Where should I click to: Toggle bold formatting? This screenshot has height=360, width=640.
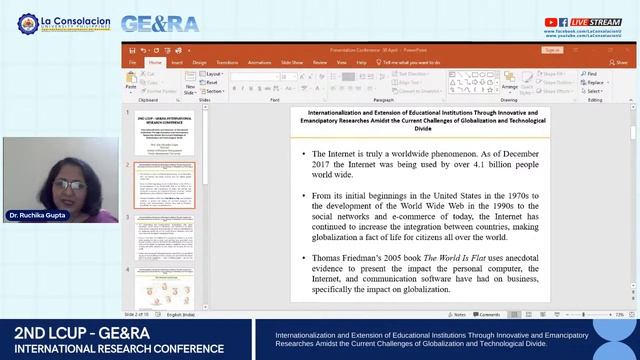[x=234, y=88]
